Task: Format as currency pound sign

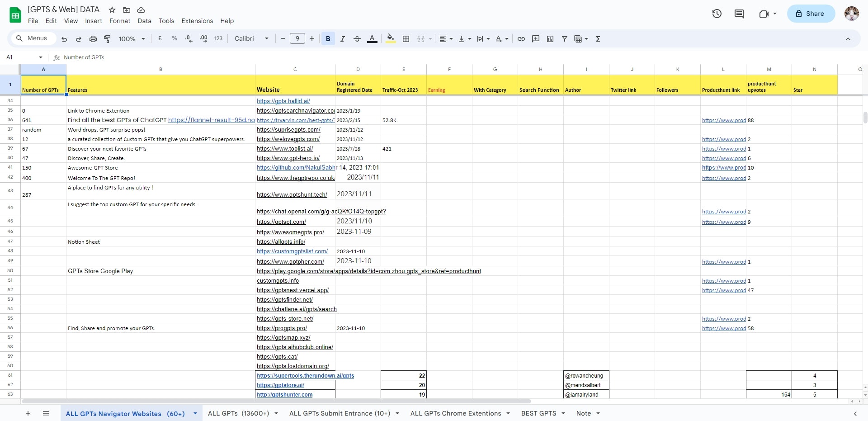Action: tap(160, 39)
